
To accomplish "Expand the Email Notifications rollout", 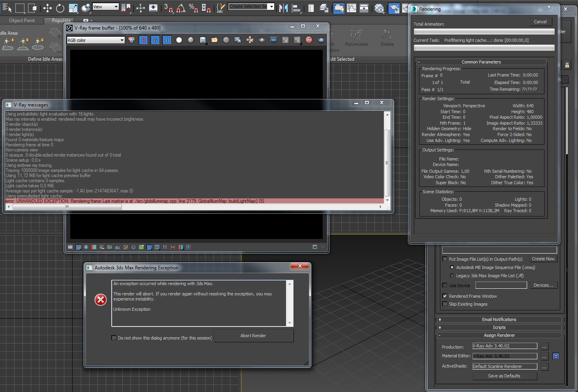I will point(499,319).
